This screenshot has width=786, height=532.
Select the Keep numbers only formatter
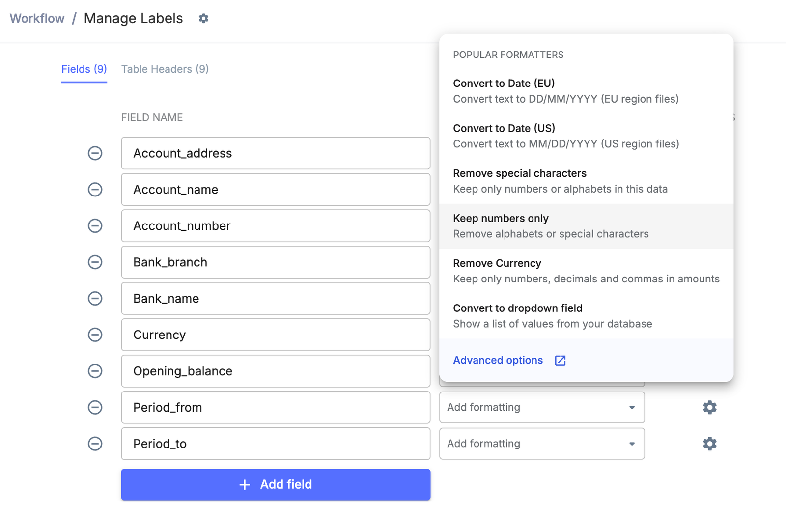pyautogui.click(x=501, y=218)
